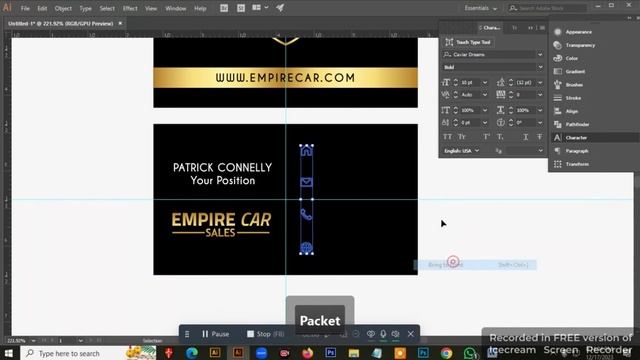640x360 pixels.
Task: Click the Bridge icon in menu bar
Action: pyautogui.click(x=224, y=8)
